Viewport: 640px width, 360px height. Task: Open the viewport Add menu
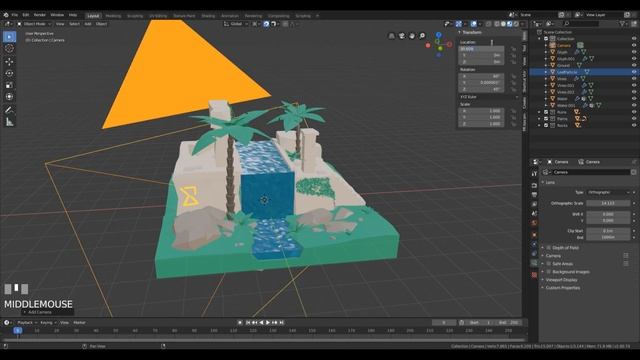(88, 24)
